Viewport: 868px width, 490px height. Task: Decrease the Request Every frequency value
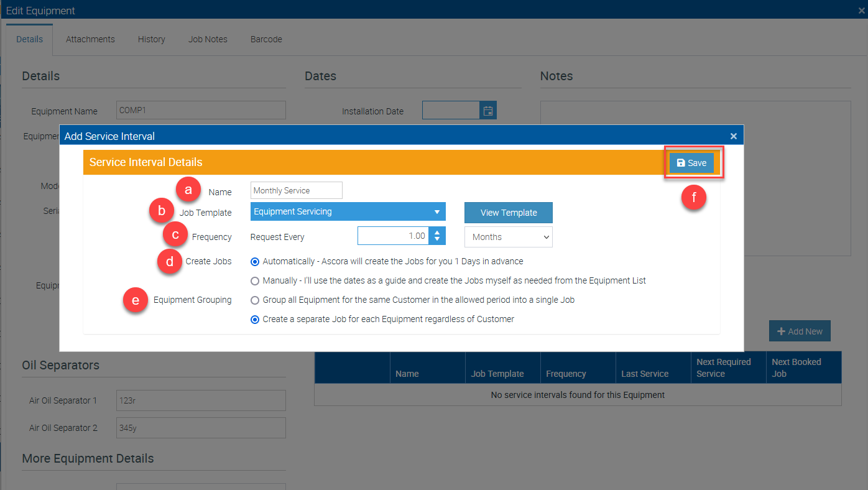point(437,239)
